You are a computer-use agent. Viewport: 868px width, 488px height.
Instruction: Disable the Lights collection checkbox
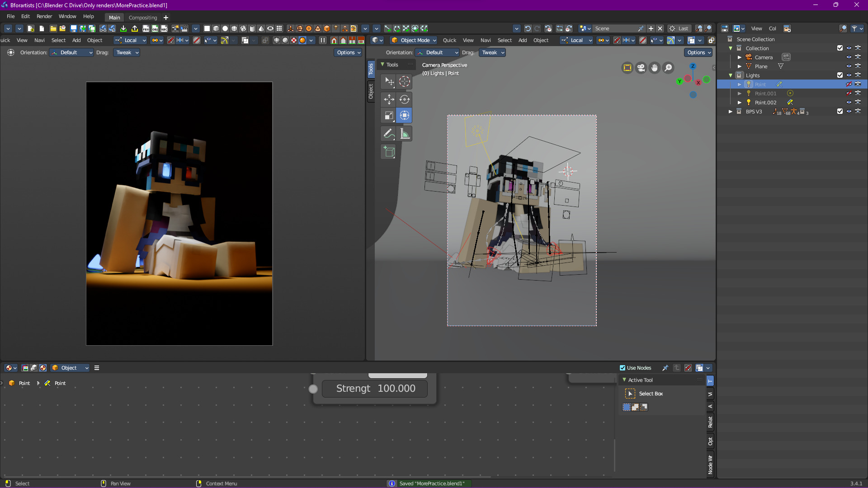pyautogui.click(x=840, y=75)
